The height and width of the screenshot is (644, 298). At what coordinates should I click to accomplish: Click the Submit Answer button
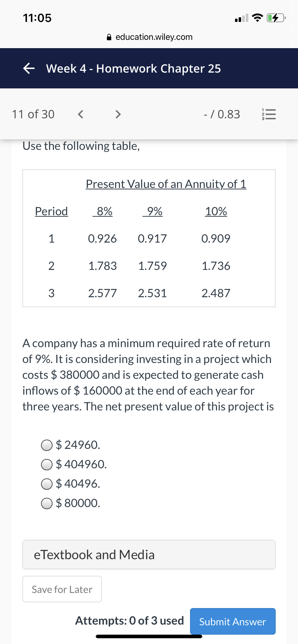(232, 621)
